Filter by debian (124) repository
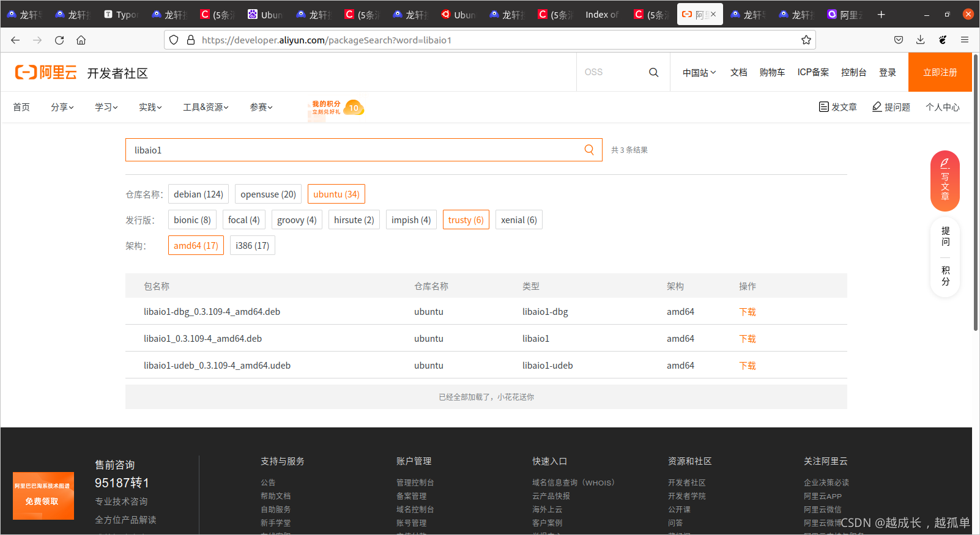Viewport: 980px width, 535px height. pos(198,194)
